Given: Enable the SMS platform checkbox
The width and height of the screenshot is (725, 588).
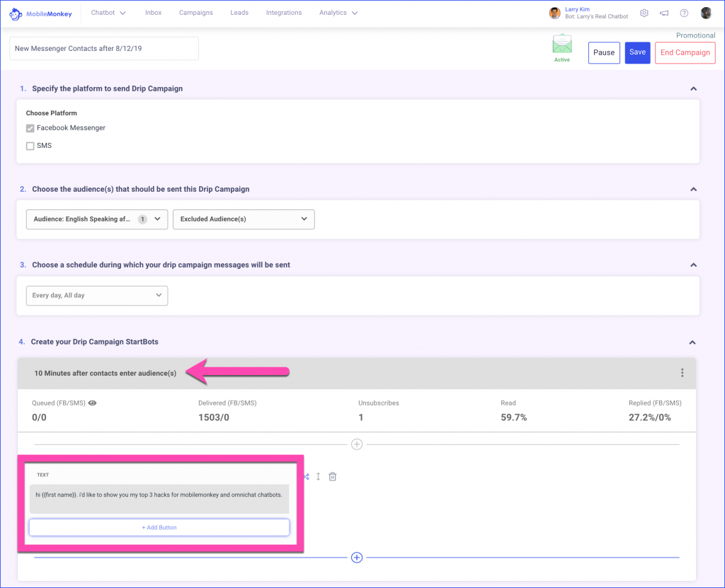Looking at the screenshot, I should coord(30,146).
